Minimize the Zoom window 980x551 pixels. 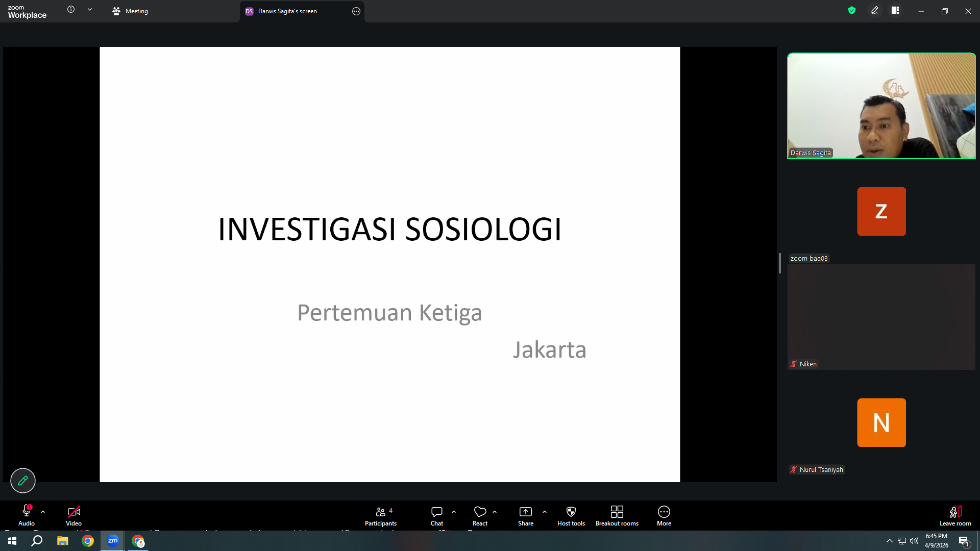pos(921,11)
